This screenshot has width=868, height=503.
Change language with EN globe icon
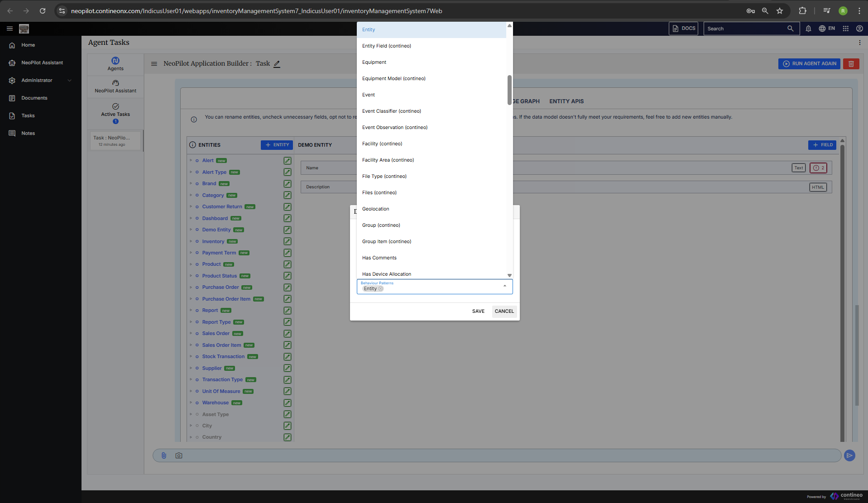(x=827, y=29)
